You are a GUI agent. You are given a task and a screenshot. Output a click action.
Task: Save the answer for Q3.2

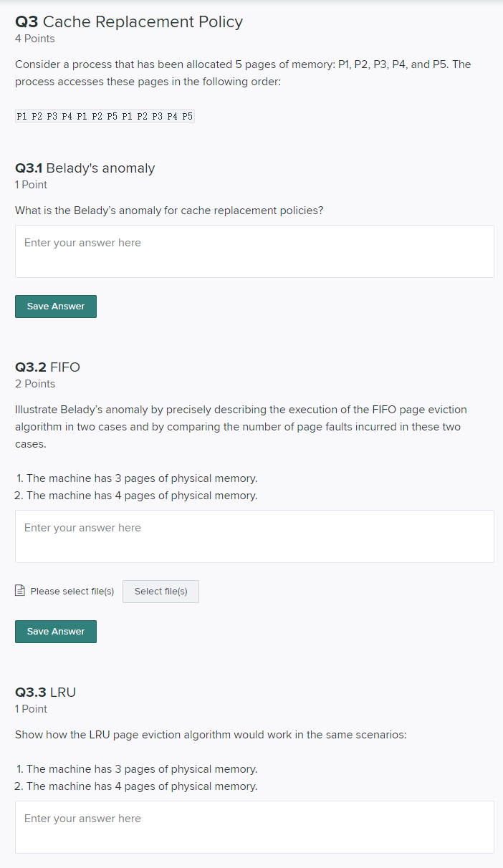click(x=55, y=631)
